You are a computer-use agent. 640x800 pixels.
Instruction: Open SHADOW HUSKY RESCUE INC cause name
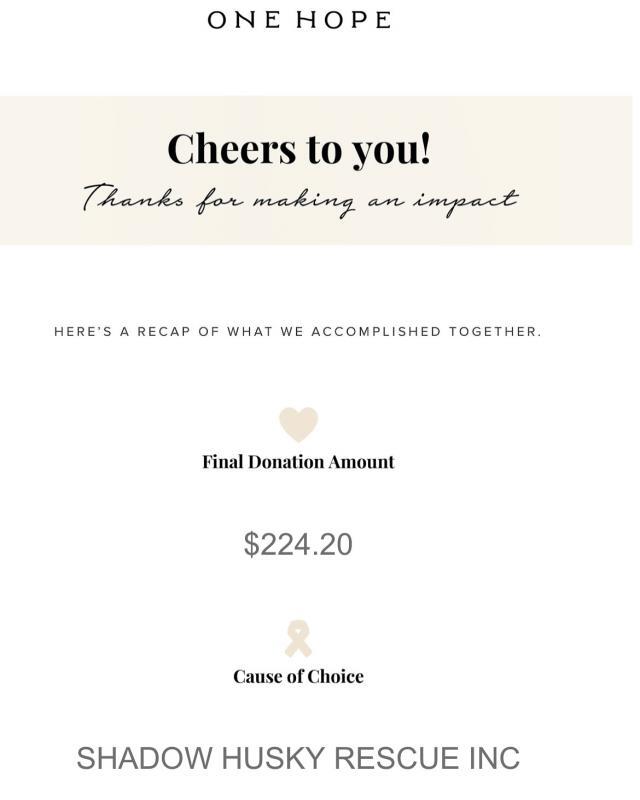click(299, 758)
